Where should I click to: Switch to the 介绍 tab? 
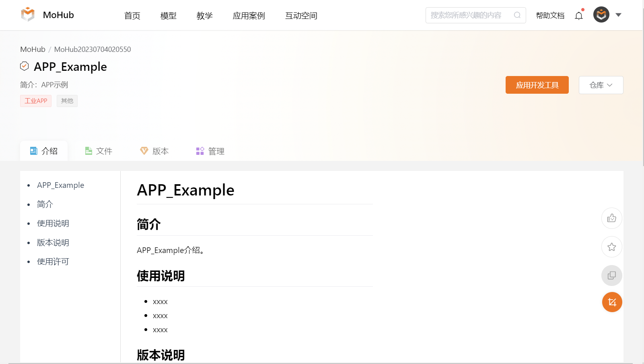(44, 151)
